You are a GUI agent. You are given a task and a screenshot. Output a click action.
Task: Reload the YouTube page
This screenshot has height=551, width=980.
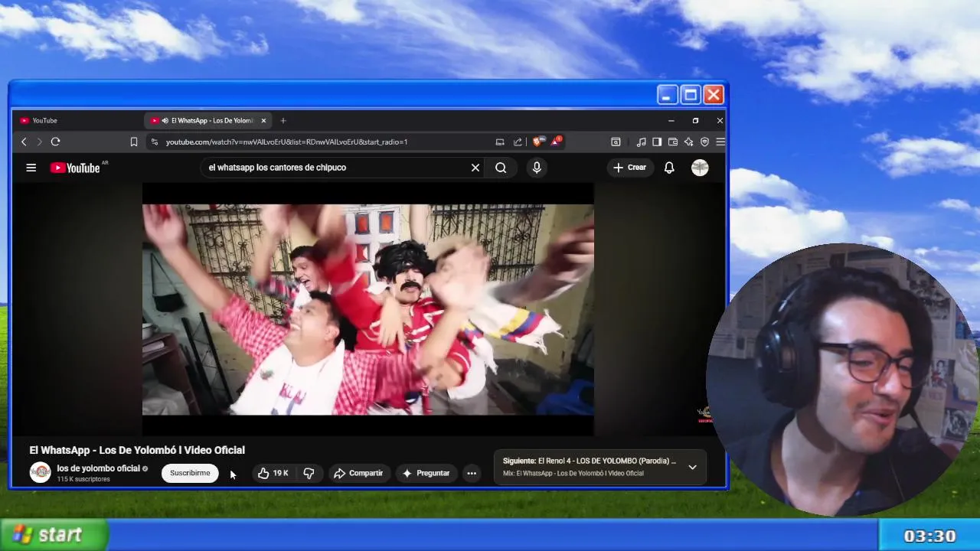point(55,142)
